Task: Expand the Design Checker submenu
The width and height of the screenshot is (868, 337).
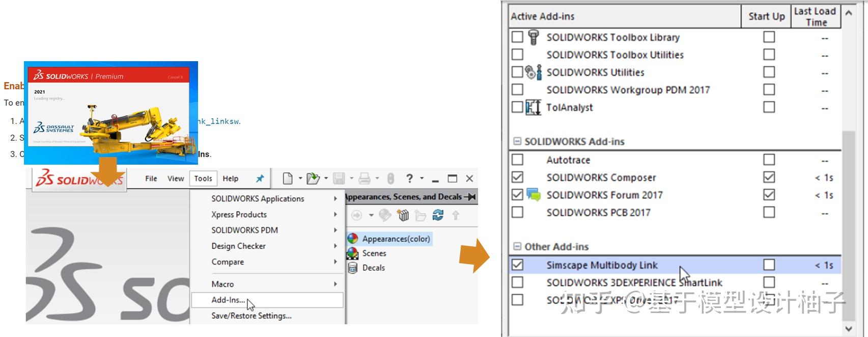Action: coord(267,246)
